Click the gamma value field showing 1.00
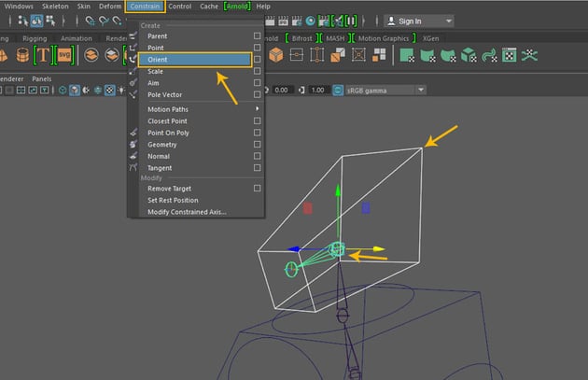The image size is (588, 380). coord(318,90)
